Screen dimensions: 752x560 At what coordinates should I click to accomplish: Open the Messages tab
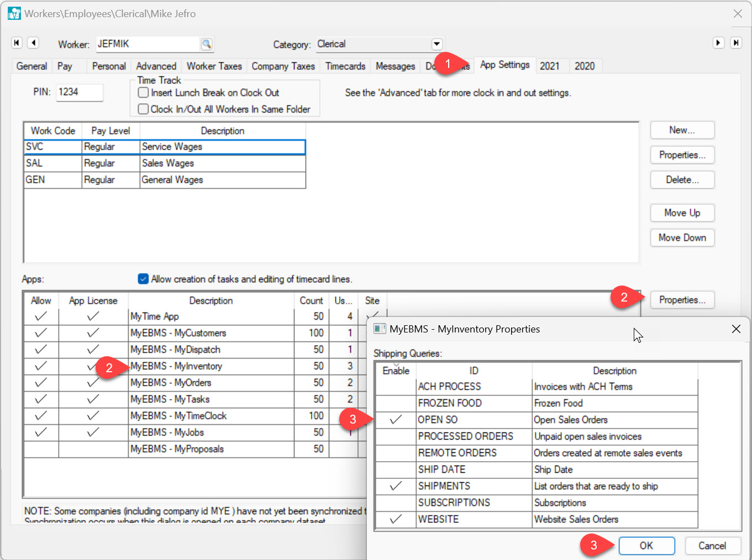395,66
